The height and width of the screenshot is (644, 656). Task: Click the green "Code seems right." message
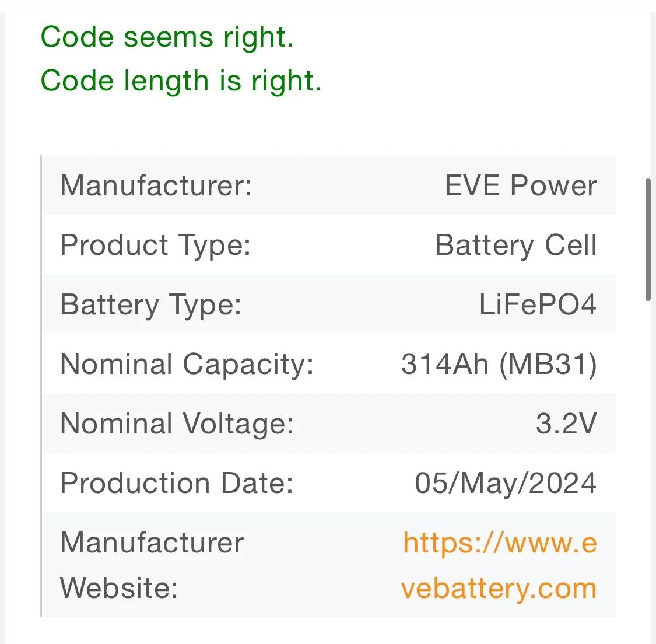[167, 37]
